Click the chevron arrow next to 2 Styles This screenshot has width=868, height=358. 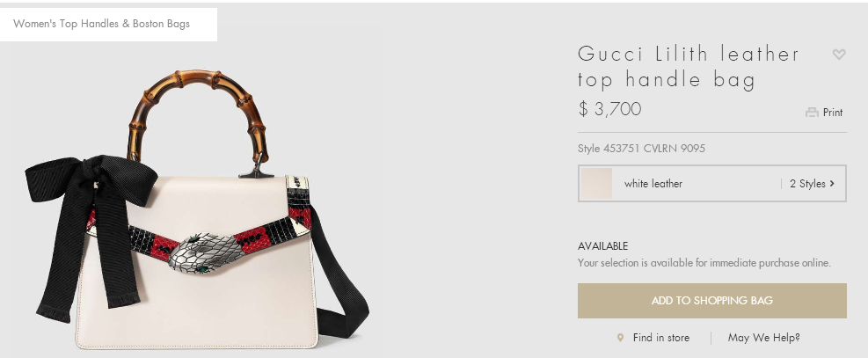tap(832, 184)
